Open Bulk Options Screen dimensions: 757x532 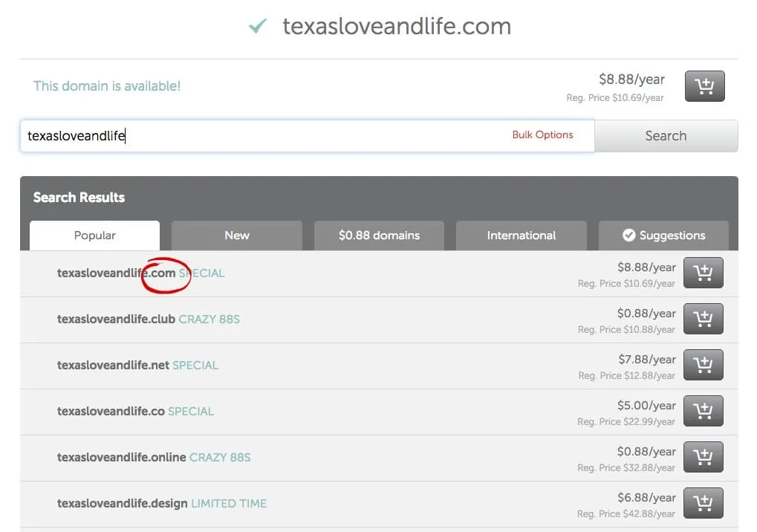pos(542,134)
